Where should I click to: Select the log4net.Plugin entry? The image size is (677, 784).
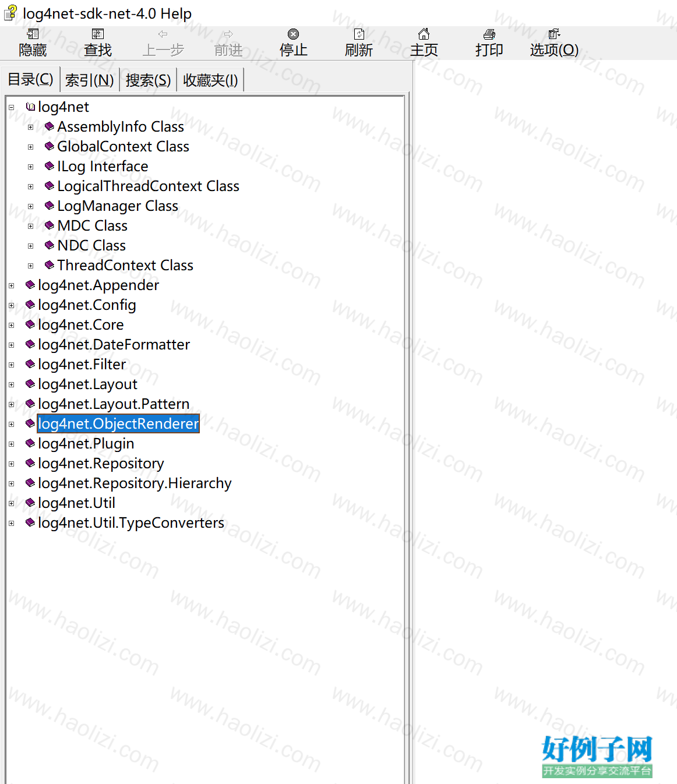[86, 443]
